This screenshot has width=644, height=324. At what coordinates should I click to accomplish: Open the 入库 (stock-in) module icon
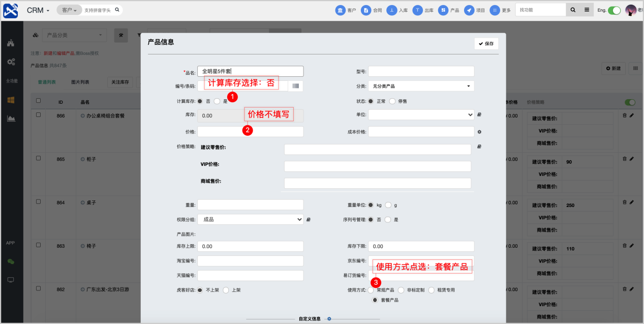391,10
